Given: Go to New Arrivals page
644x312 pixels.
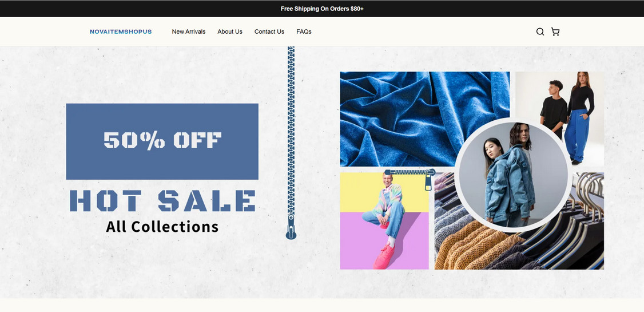Looking at the screenshot, I should pyautogui.click(x=189, y=31).
